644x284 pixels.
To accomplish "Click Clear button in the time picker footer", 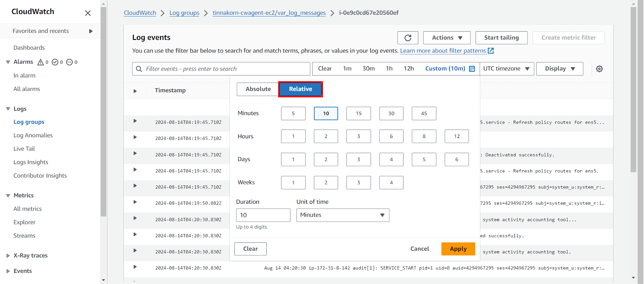I will [251, 249].
